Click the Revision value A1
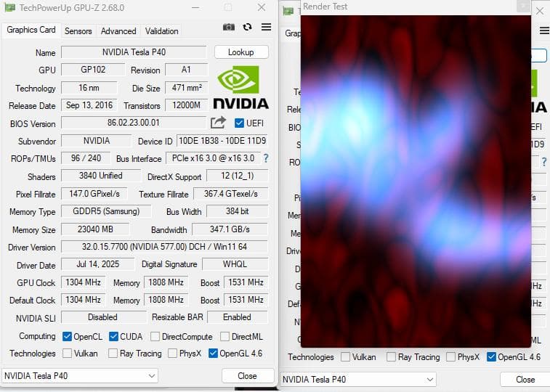Screen dimensions: 550x392 click(x=187, y=70)
